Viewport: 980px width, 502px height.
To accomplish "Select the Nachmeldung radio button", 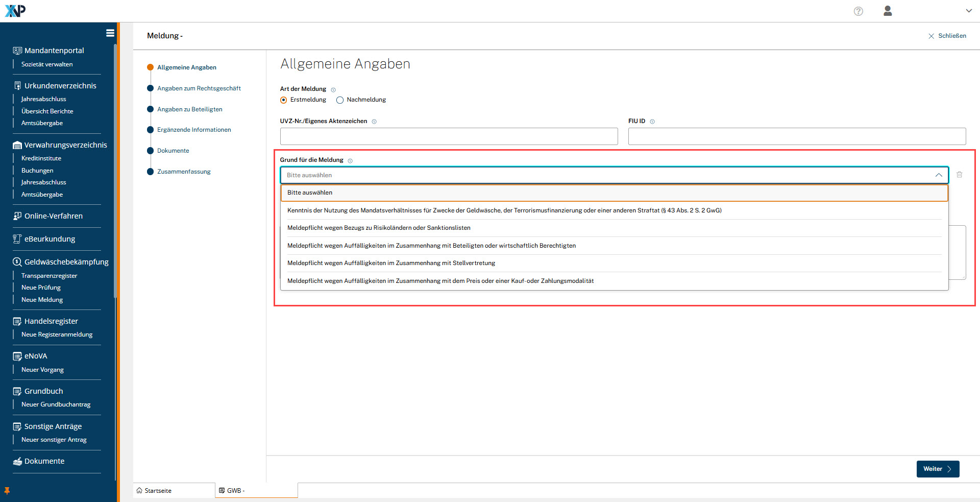I will point(340,100).
